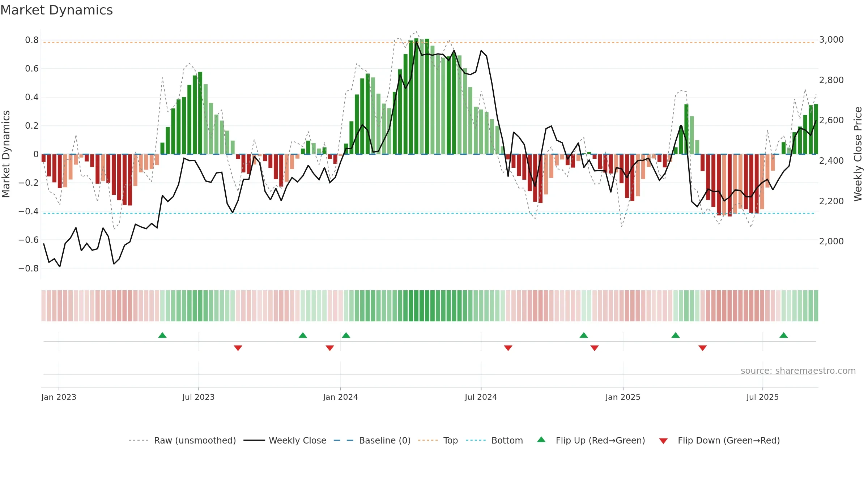Click the 0.8 Market Dynamics axis label
This screenshot has height=488, width=868.
coord(32,40)
